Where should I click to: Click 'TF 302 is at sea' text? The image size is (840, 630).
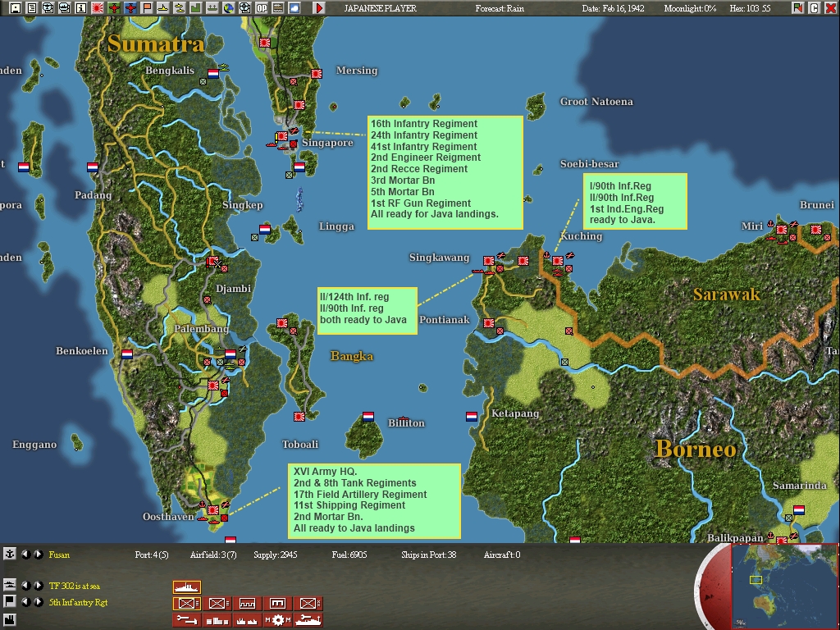[x=74, y=586]
